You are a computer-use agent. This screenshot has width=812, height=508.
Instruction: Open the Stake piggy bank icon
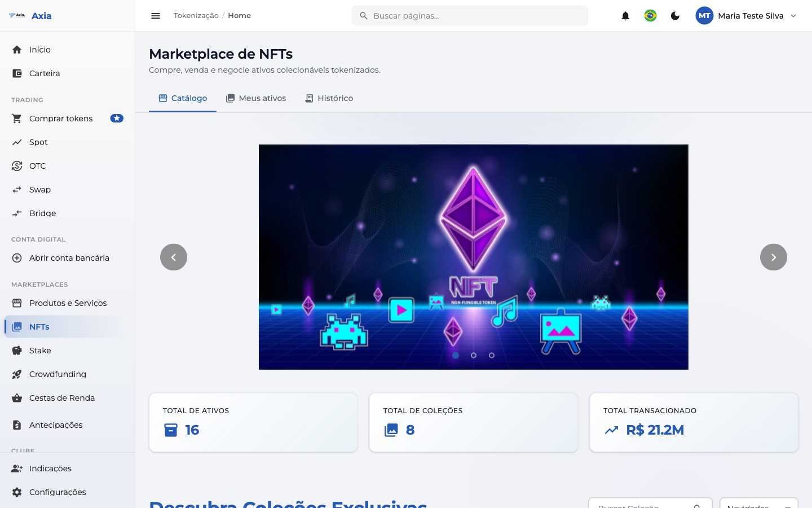click(x=17, y=351)
